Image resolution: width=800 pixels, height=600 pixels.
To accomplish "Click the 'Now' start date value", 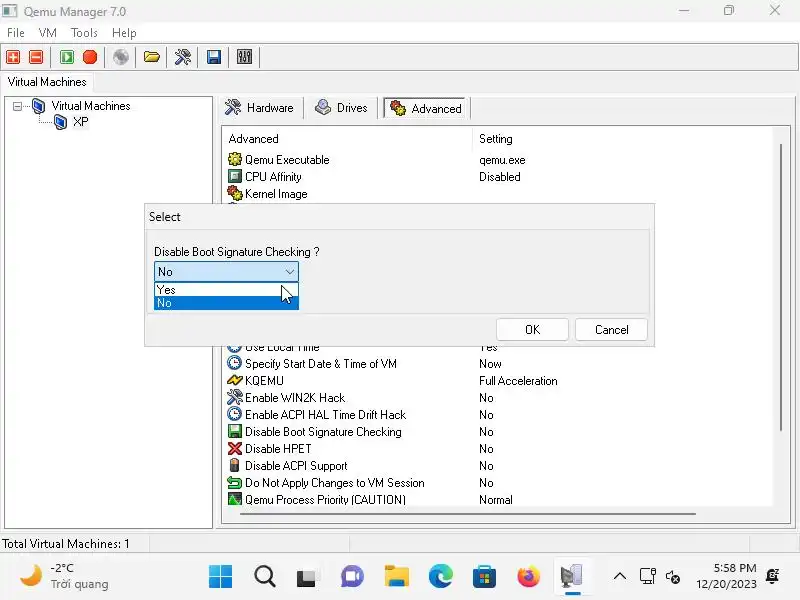I will [x=490, y=364].
